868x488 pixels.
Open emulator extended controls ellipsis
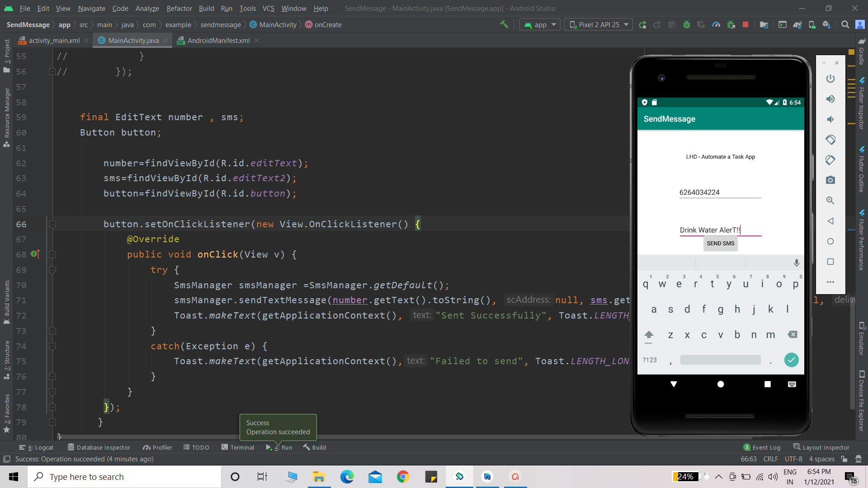click(x=830, y=282)
